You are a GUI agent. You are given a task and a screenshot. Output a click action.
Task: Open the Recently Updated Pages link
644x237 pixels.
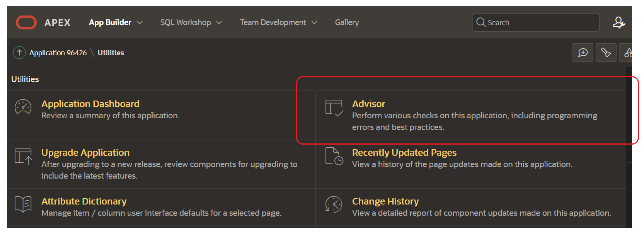pos(404,152)
